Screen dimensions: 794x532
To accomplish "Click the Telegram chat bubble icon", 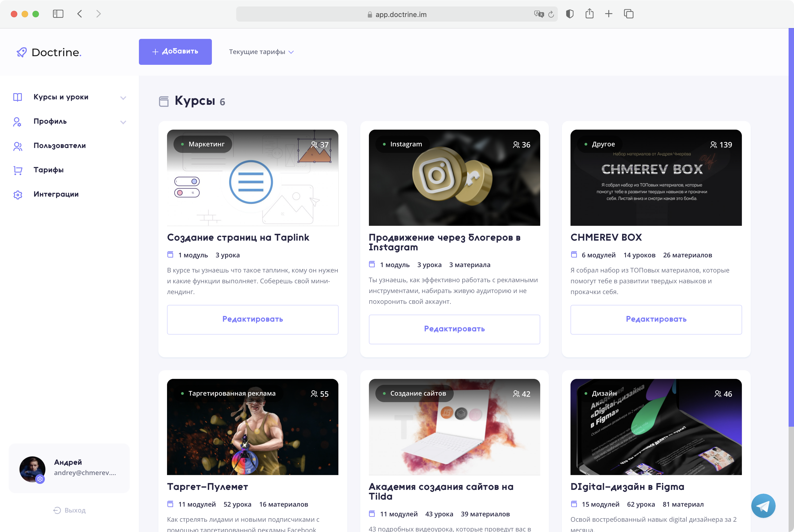I will [763, 506].
